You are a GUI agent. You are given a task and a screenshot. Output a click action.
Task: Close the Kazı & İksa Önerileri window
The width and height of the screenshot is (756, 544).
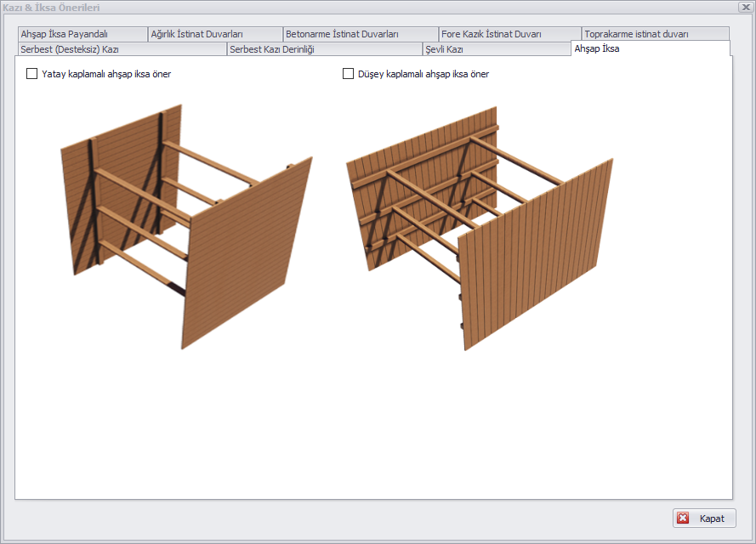click(x=746, y=8)
